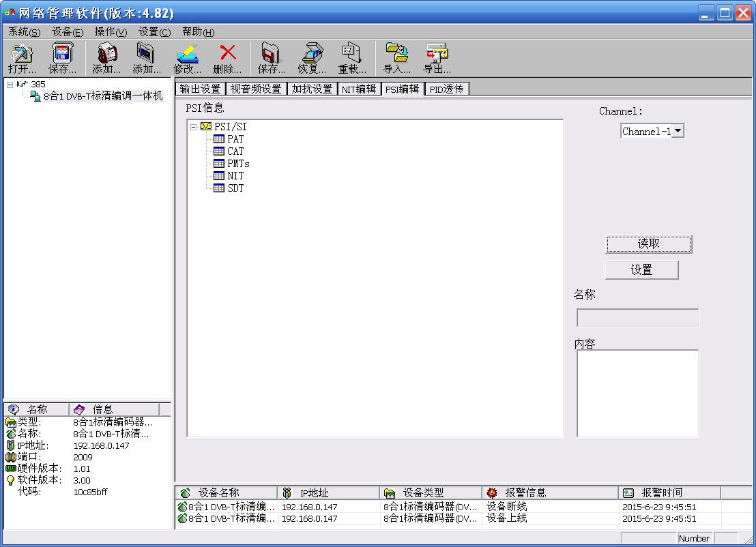Click the 端口 value 2009

pyautogui.click(x=83, y=458)
